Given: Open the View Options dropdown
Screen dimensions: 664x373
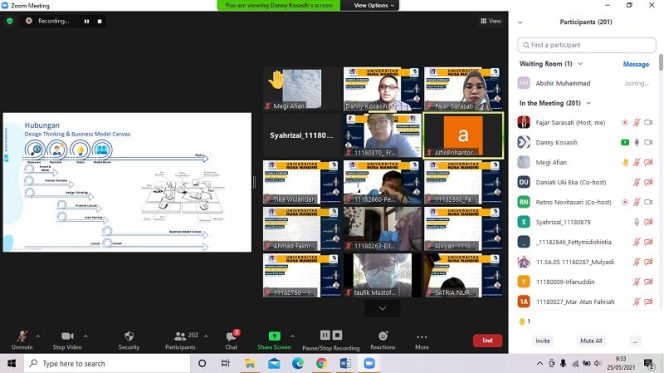Looking at the screenshot, I should [374, 5].
